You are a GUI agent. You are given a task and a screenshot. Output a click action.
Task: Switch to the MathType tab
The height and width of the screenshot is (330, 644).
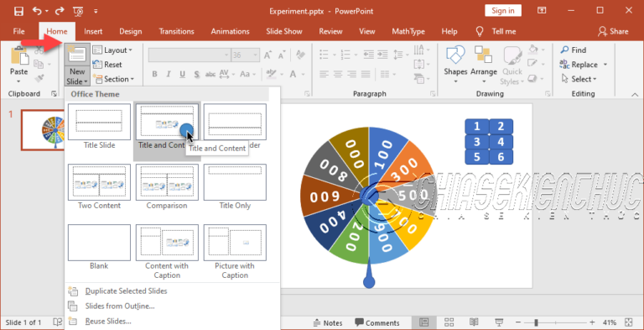click(x=408, y=31)
